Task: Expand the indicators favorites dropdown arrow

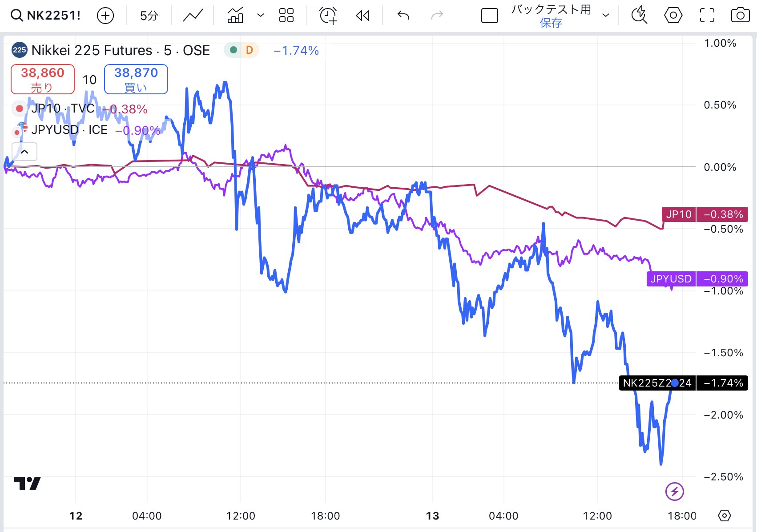Action: pyautogui.click(x=261, y=16)
